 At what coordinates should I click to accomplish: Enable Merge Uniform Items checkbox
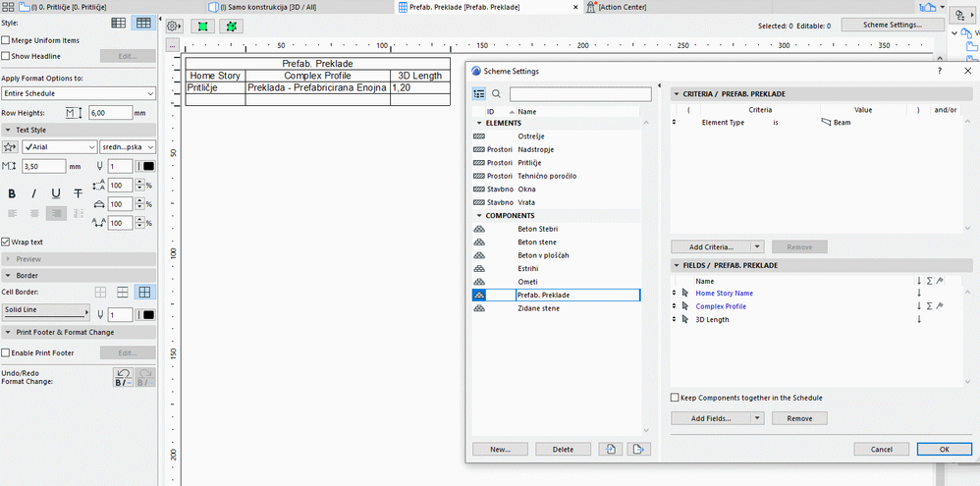click(6, 40)
